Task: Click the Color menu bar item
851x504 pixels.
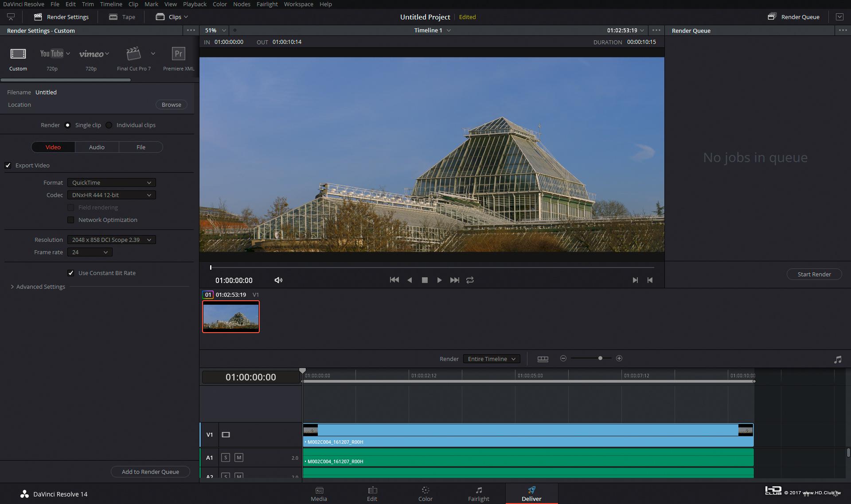Action: click(x=220, y=3)
